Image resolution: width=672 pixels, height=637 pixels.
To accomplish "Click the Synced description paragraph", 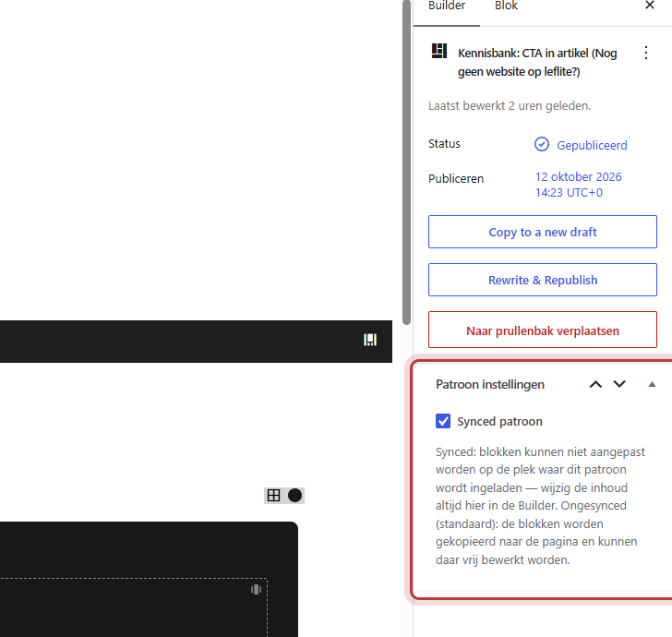I will (540, 506).
